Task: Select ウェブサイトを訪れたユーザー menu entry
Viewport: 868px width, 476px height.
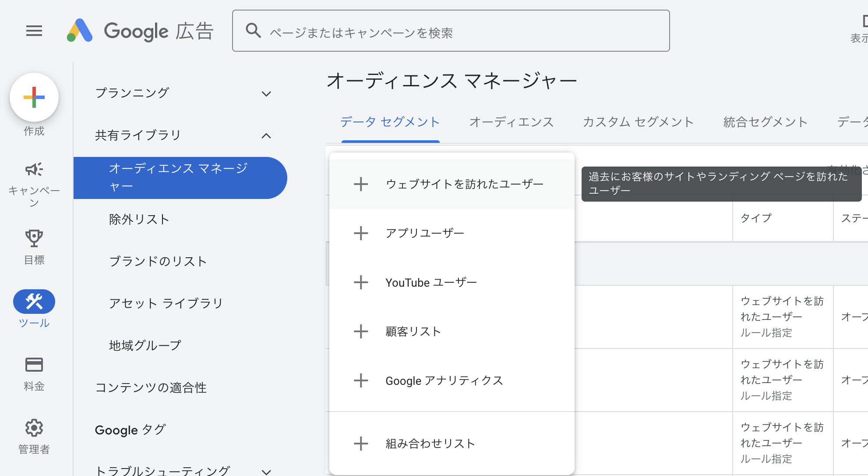Action: click(452, 184)
